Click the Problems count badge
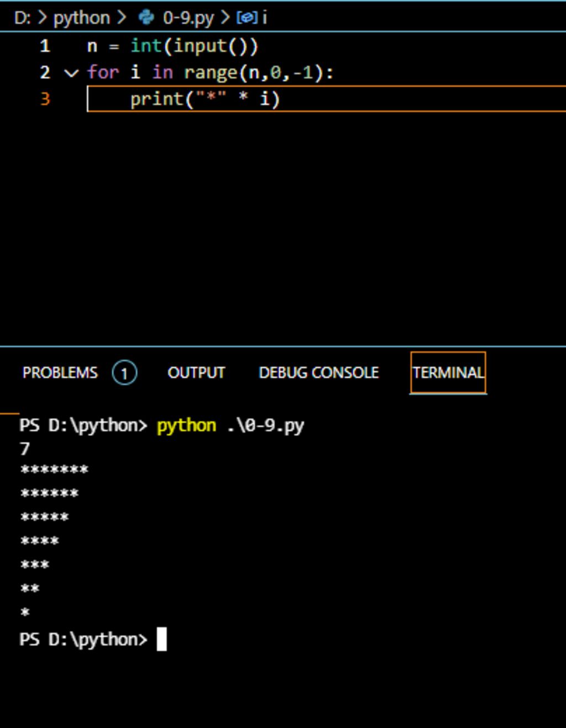 124,373
